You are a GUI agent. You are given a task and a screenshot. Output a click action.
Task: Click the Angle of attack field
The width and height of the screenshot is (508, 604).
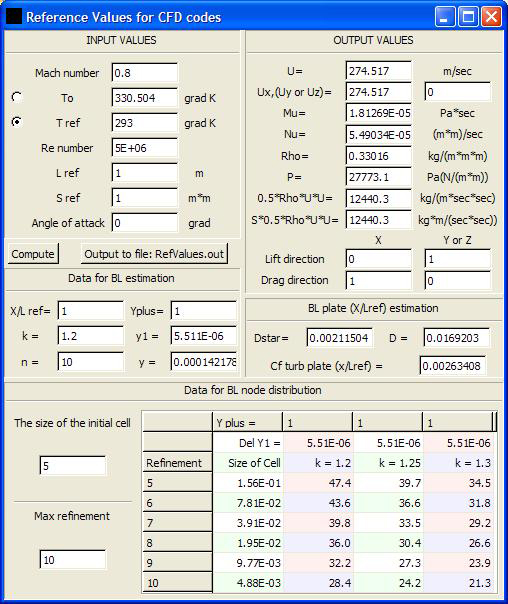145,223
